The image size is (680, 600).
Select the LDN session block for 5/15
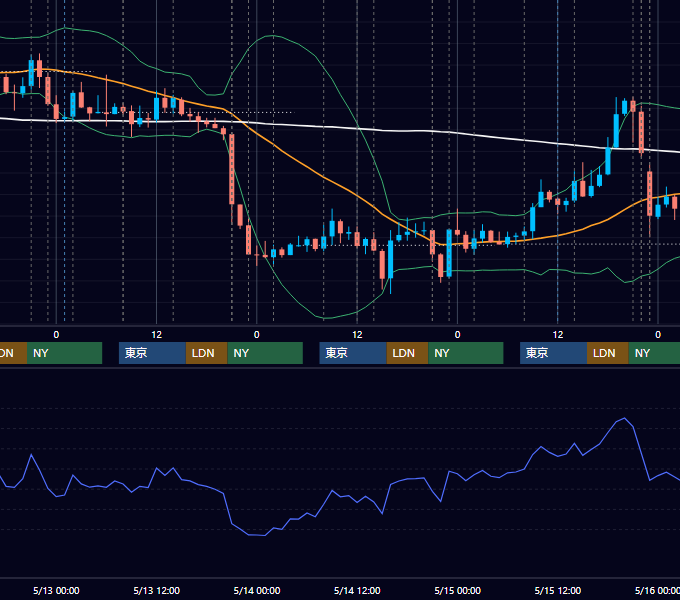point(608,353)
